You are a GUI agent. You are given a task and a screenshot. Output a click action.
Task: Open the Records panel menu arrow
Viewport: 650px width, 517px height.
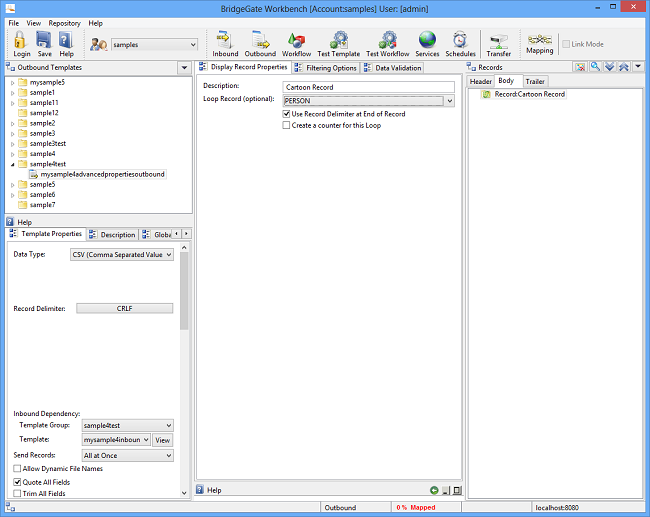[x=638, y=66]
